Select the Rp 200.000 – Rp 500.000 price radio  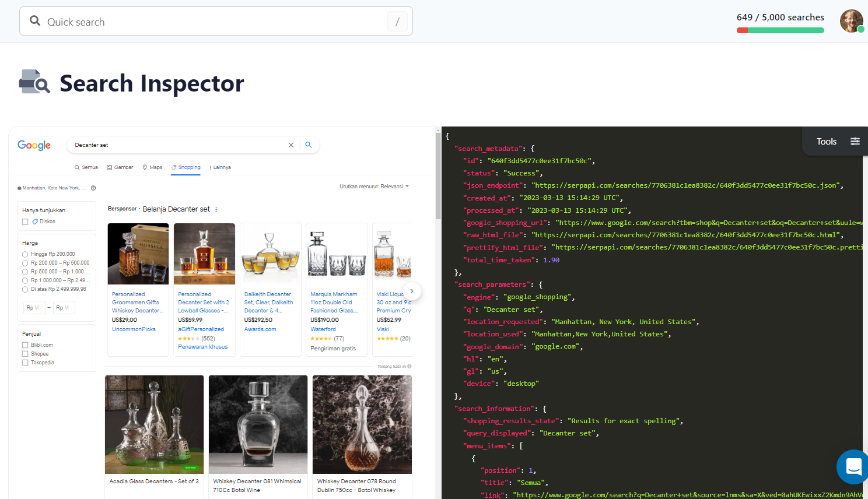24,262
